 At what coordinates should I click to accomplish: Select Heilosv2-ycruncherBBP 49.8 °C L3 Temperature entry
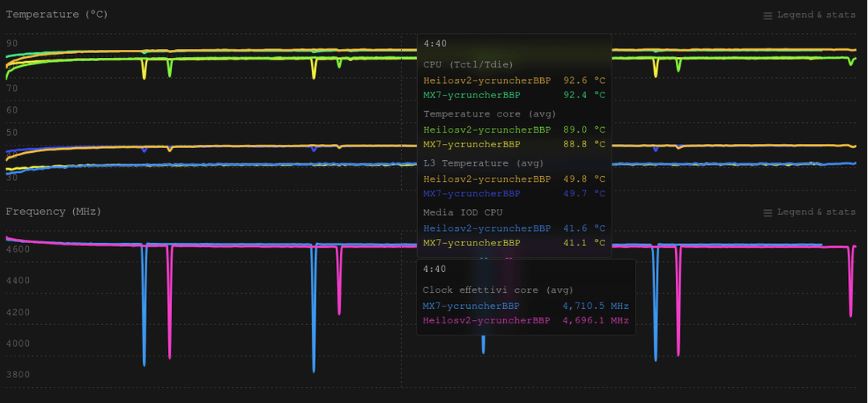487,179
